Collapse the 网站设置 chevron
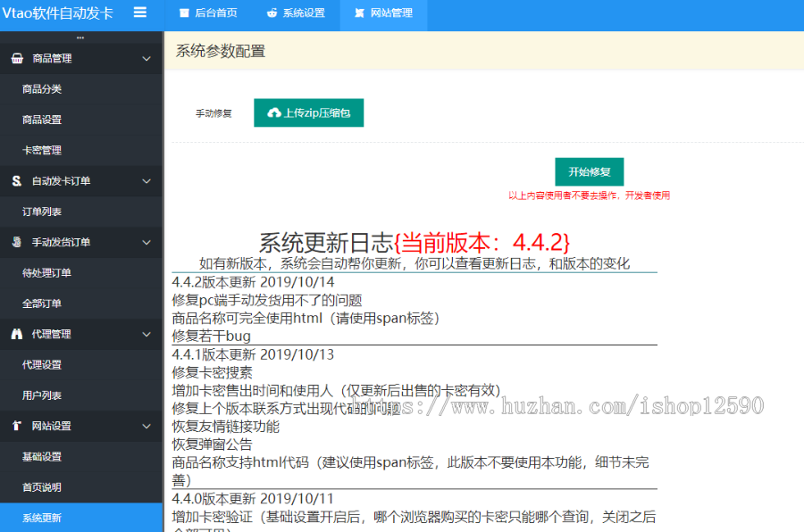 pyautogui.click(x=147, y=426)
